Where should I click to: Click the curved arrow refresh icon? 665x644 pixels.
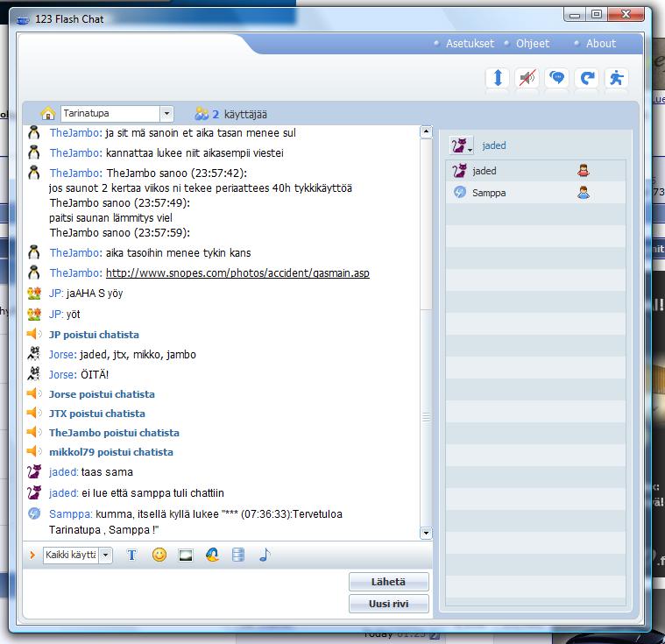point(586,78)
